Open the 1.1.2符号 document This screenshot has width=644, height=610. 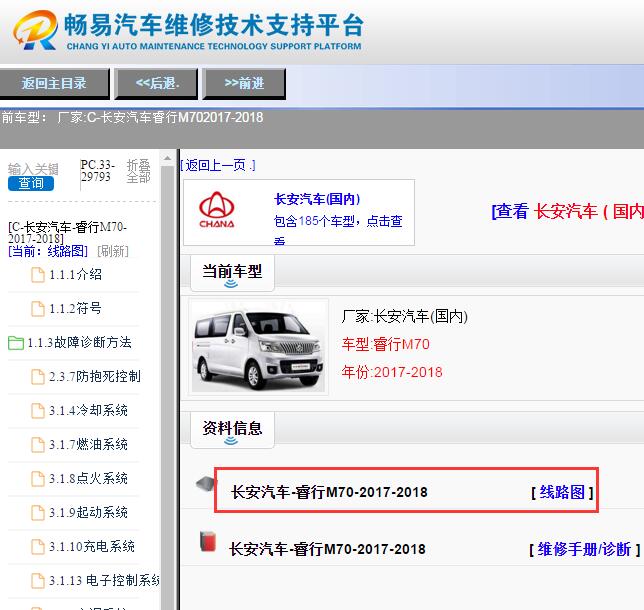(x=76, y=308)
